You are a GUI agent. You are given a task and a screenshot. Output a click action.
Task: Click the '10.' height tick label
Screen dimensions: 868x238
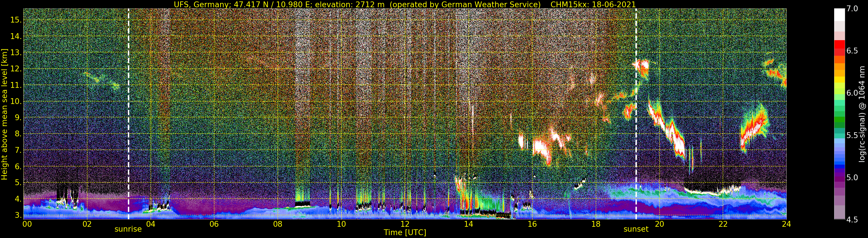tap(16, 101)
